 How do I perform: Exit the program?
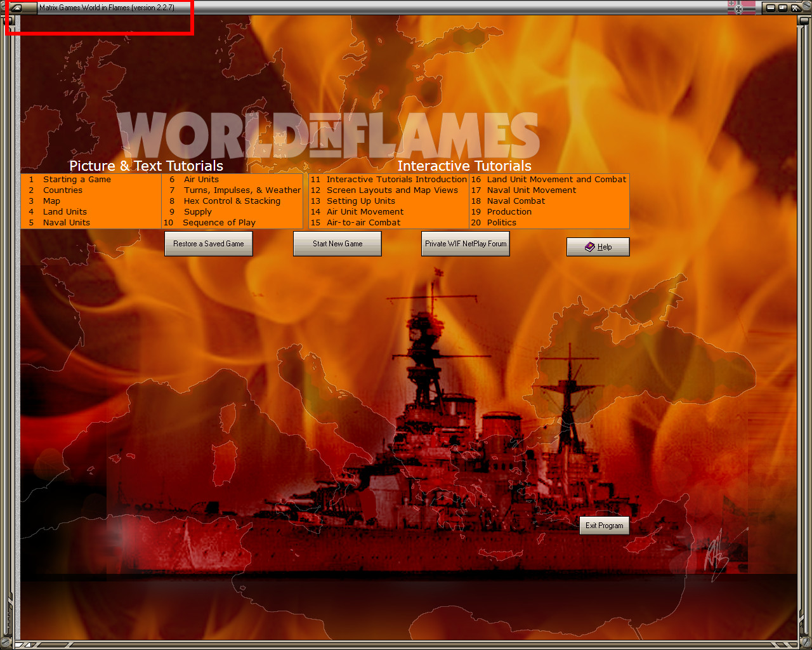tap(605, 526)
